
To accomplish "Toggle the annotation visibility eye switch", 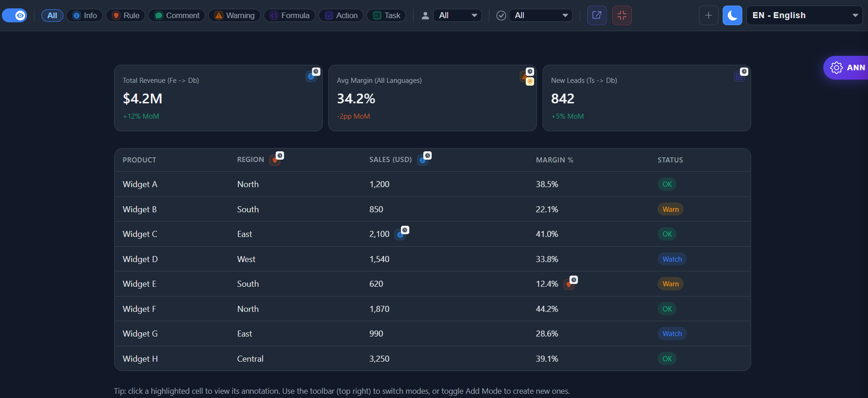I will (14, 15).
